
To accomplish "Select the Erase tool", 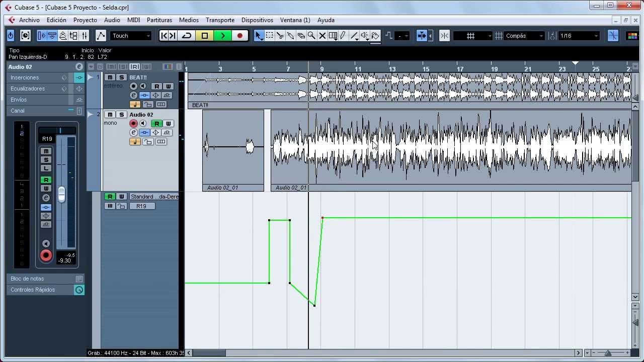I will (301, 36).
